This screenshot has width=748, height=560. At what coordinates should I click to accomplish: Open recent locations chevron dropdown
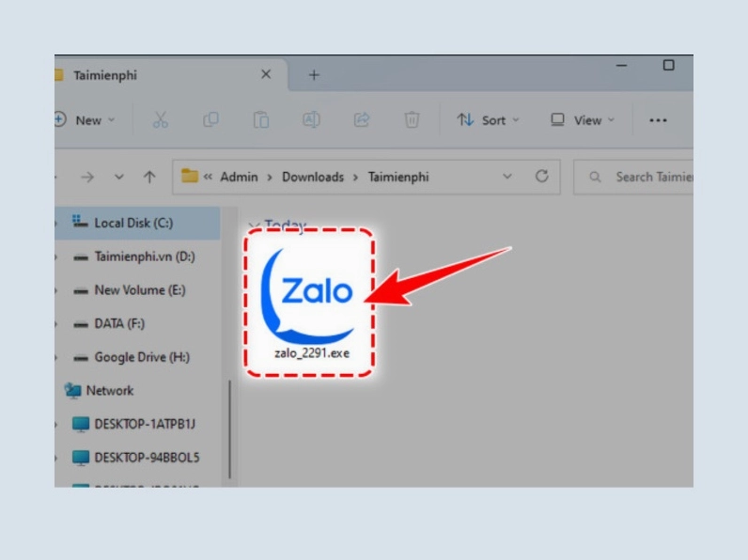(118, 177)
